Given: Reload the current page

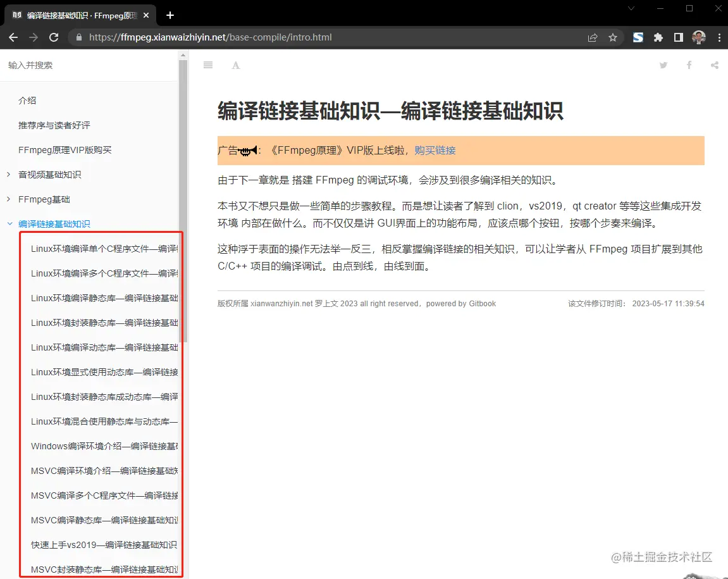Looking at the screenshot, I should point(54,37).
